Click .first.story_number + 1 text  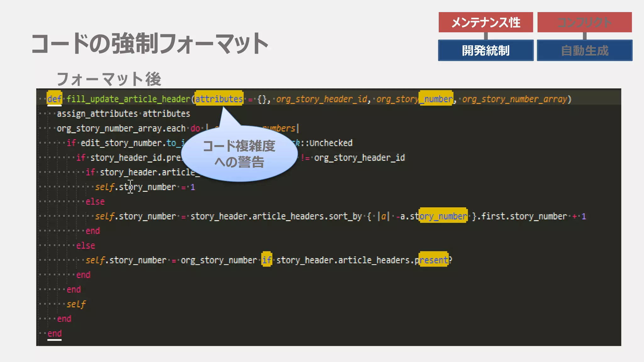click(x=531, y=216)
